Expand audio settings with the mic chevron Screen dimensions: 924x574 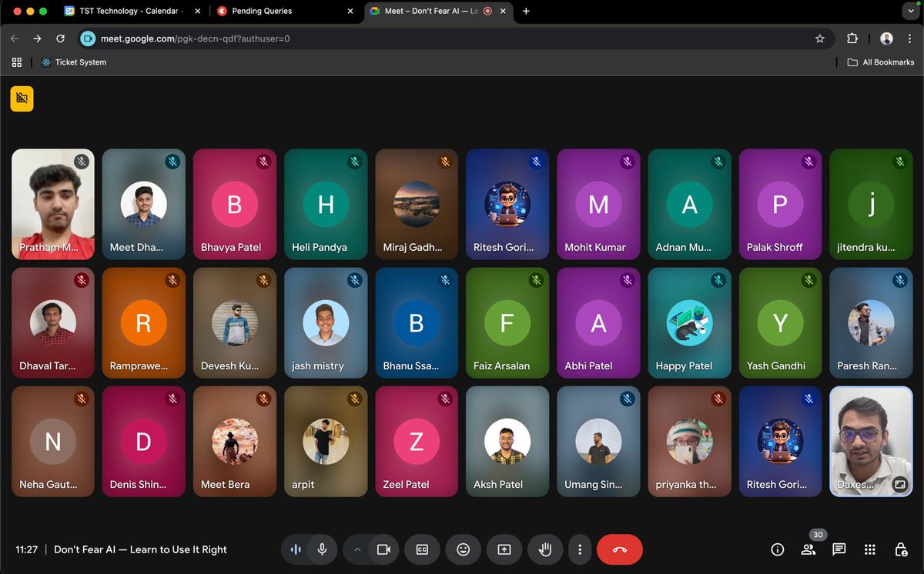point(357,549)
